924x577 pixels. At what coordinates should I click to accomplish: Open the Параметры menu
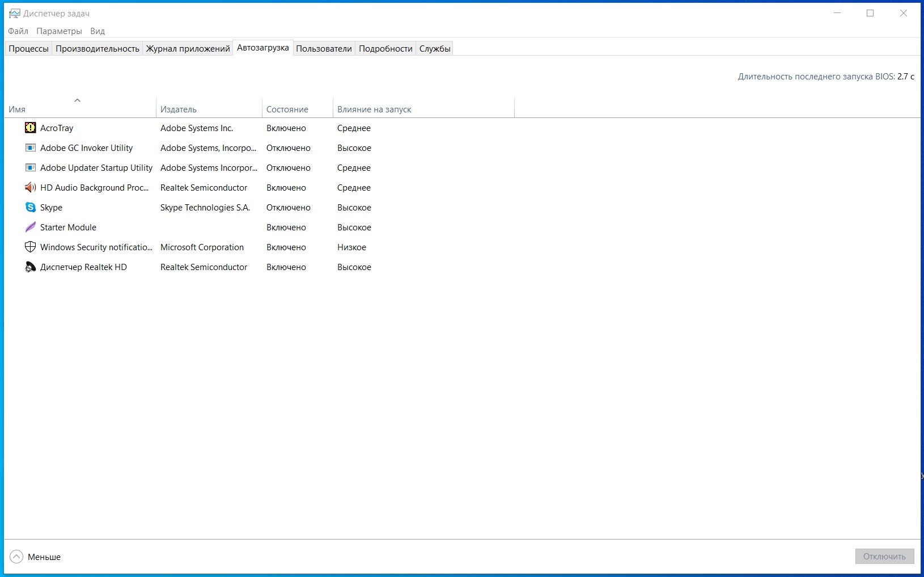click(x=59, y=31)
